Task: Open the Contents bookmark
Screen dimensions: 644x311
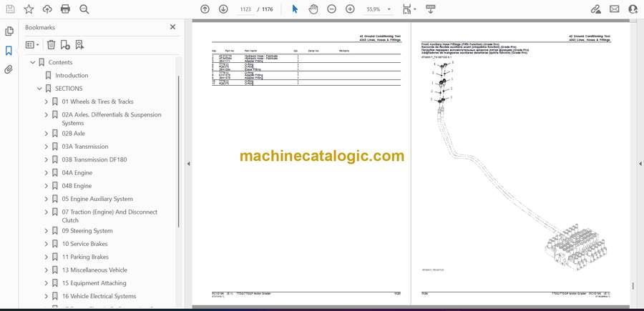Action: (60, 62)
